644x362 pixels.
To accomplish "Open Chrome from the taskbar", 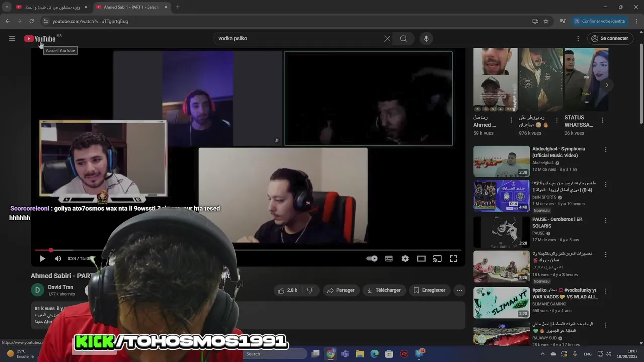I will point(330,354).
